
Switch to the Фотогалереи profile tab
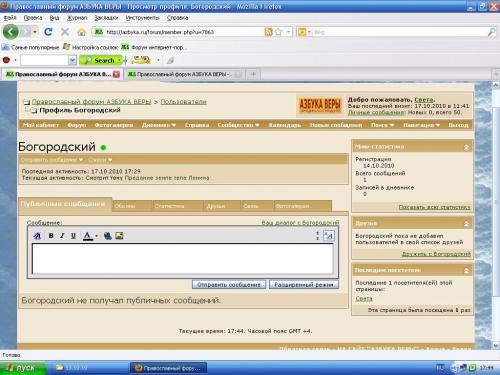(302, 206)
